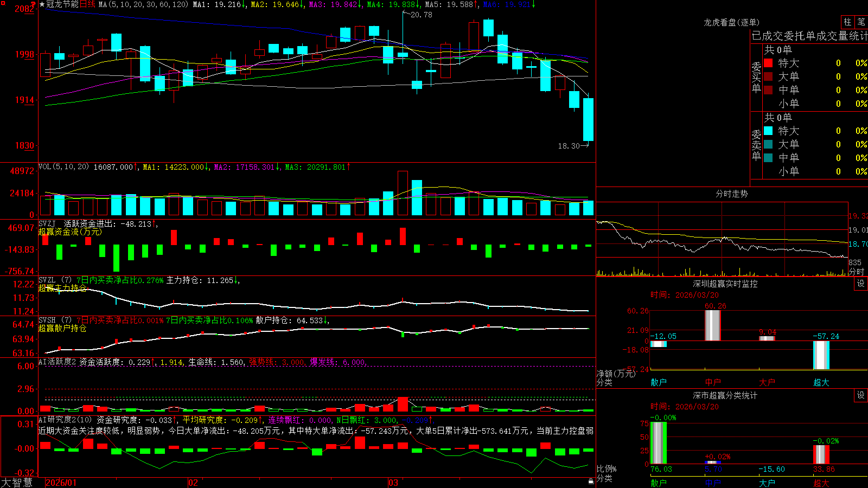Click the 超大 -57.24 bar in 实时监控
The width and height of the screenshot is (868, 488).
click(x=821, y=355)
